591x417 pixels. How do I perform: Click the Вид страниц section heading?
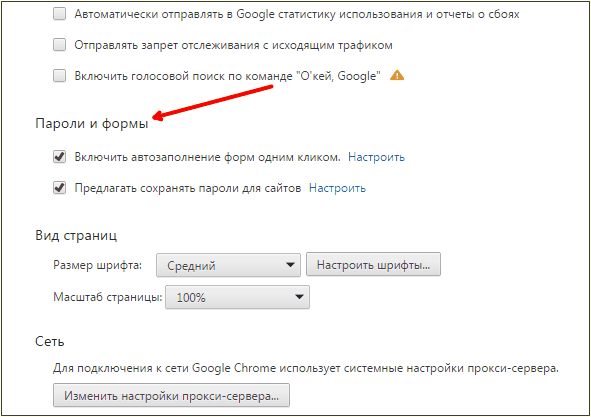pos(76,235)
